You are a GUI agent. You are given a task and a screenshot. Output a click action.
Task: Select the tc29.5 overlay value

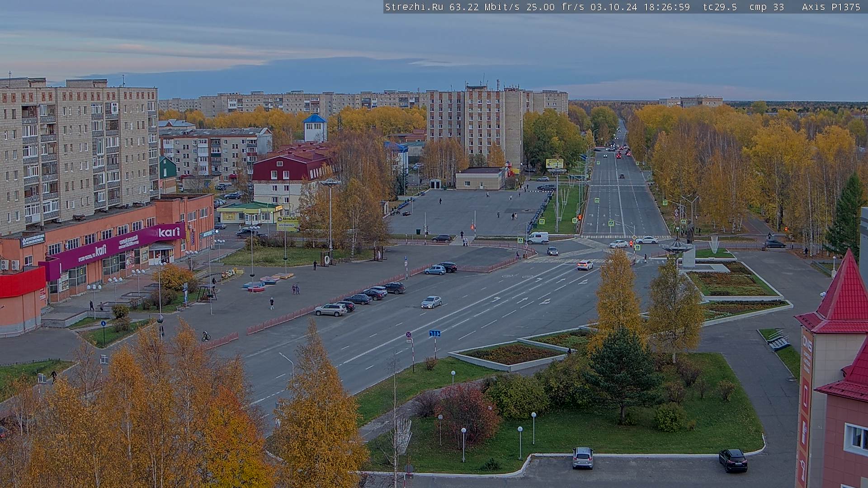[x=720, y=7]
